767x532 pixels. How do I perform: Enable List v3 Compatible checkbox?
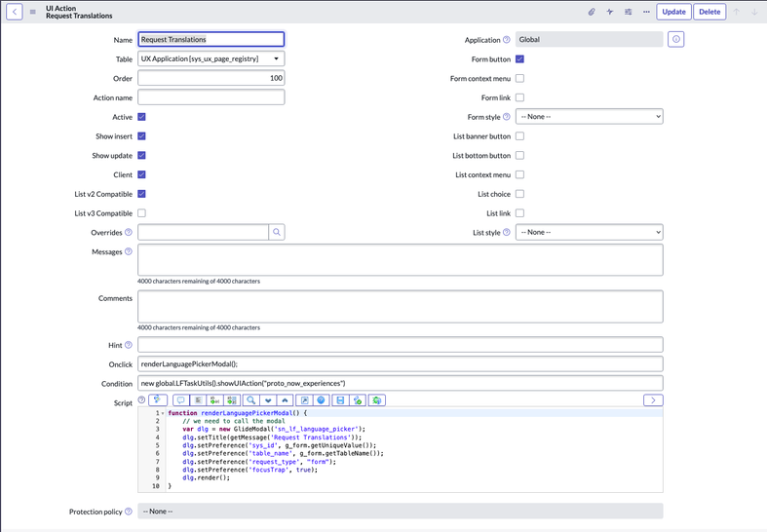point(142,213)
